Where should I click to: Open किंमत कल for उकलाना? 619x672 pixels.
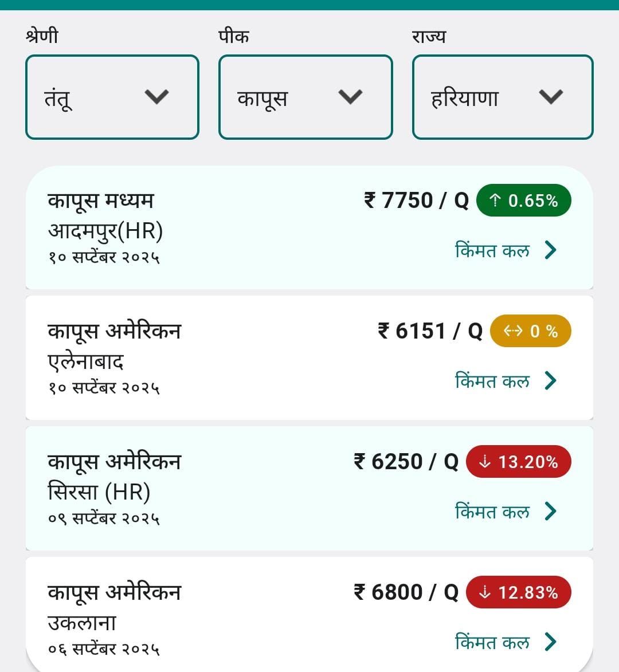[506, 642]
